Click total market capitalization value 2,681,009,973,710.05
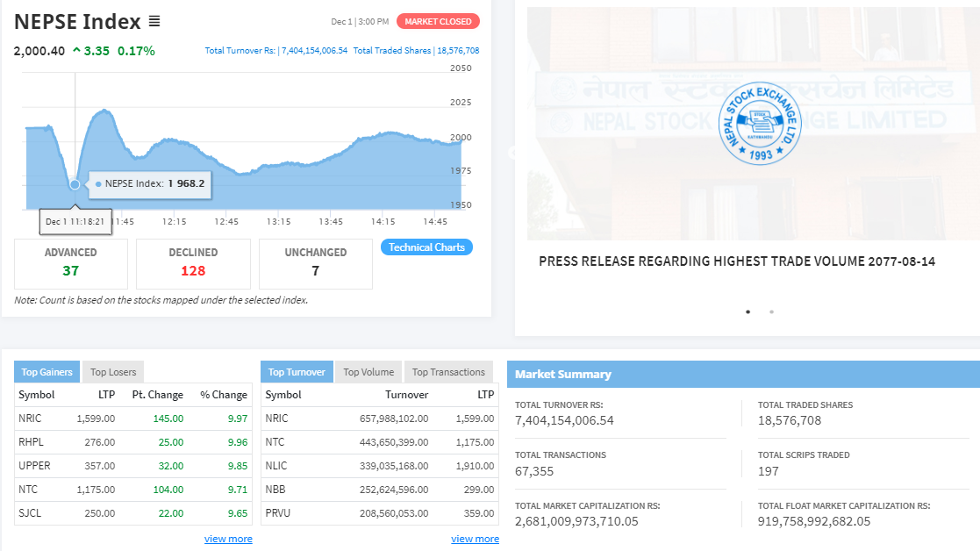The height and width of the screenshot is (551, 980). [577, 522]
